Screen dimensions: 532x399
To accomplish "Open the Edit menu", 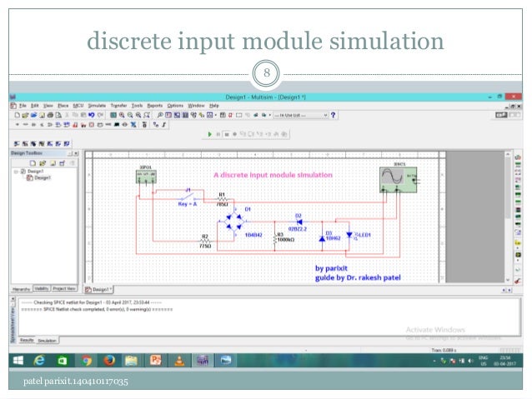I will pos(35,106).
